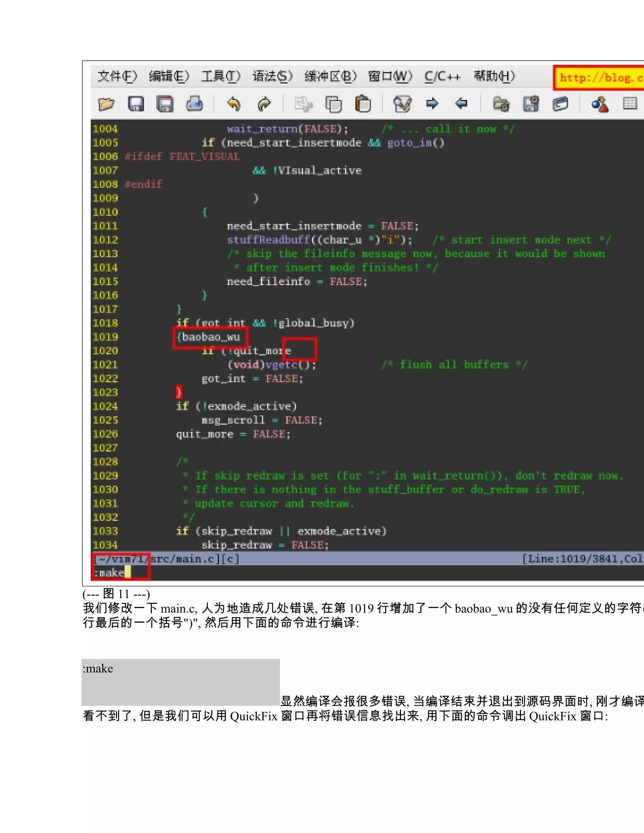This screenshot has width=644, height=833.
Task: Open the 编辑(E) menu
Action: click(169, 76)
